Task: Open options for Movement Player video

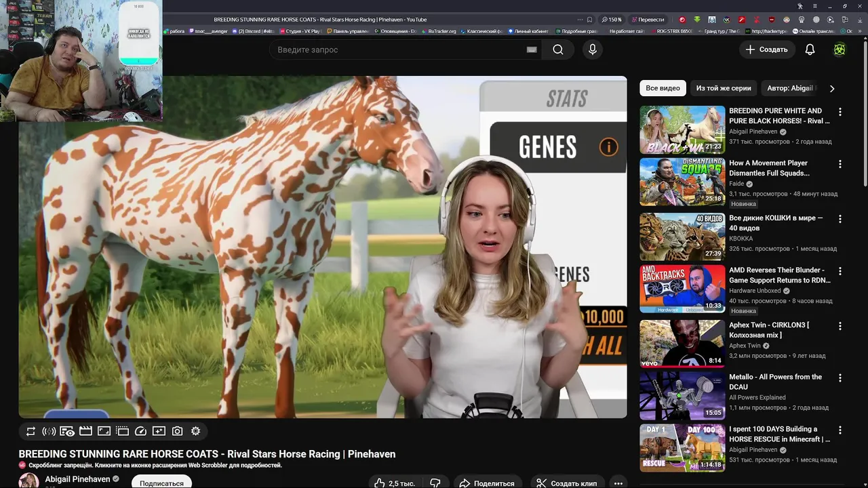Action: click(x=840, y=164)
